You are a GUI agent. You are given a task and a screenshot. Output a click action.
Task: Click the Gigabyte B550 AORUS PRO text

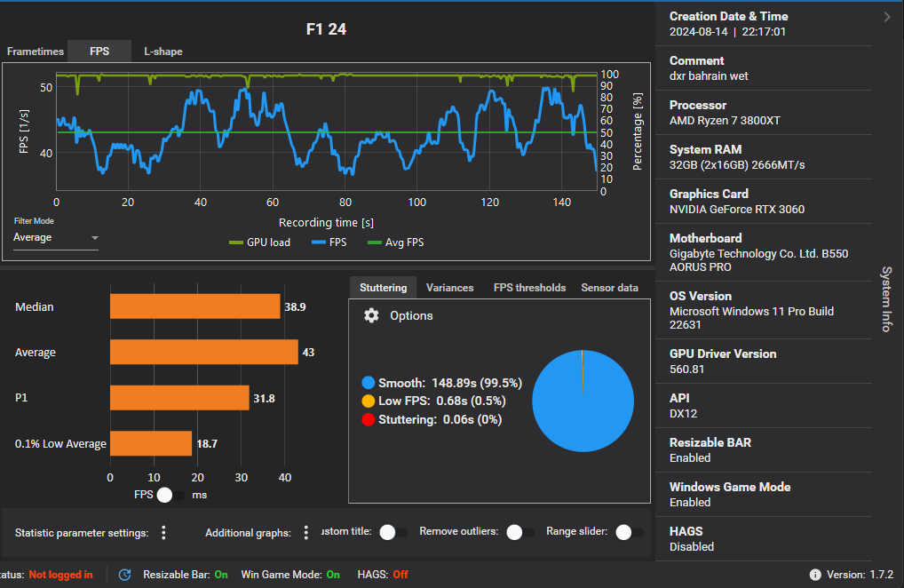pyautogui.click(x=758, y=260)
